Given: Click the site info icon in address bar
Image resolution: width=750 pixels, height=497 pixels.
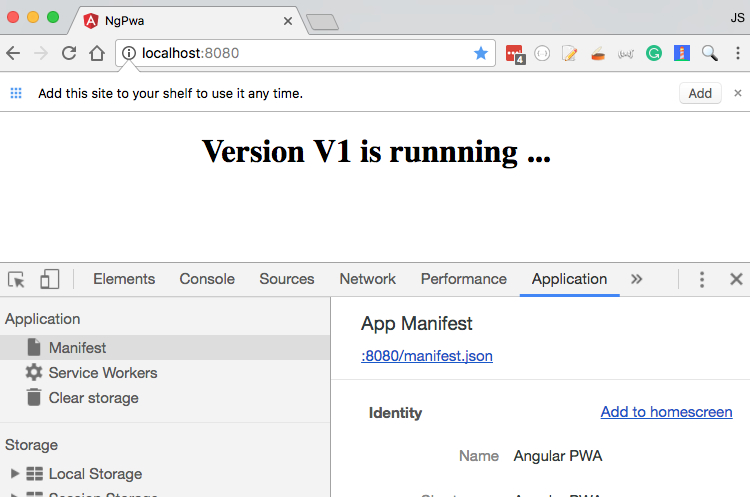Looking at the screenshot, I should (129, 53).
